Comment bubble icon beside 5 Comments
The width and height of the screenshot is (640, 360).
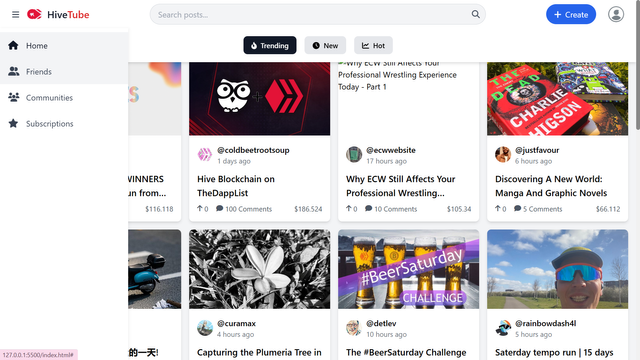click(x=517, y=209)
